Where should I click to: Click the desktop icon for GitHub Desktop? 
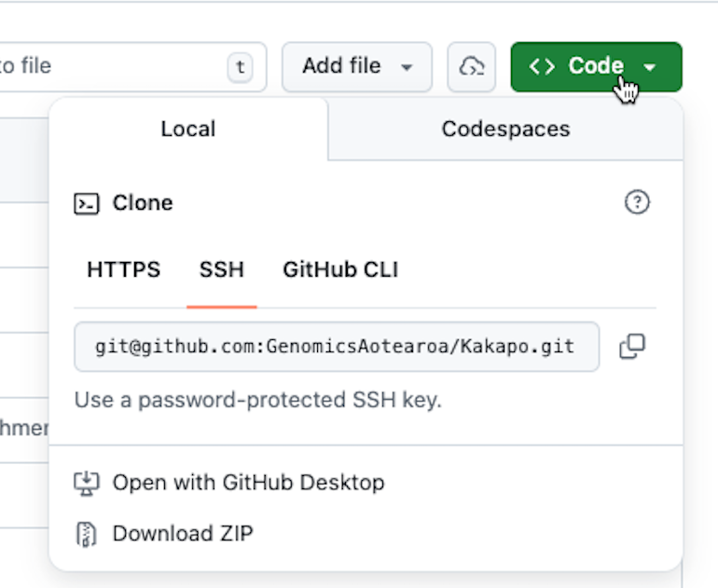point(86,483)
